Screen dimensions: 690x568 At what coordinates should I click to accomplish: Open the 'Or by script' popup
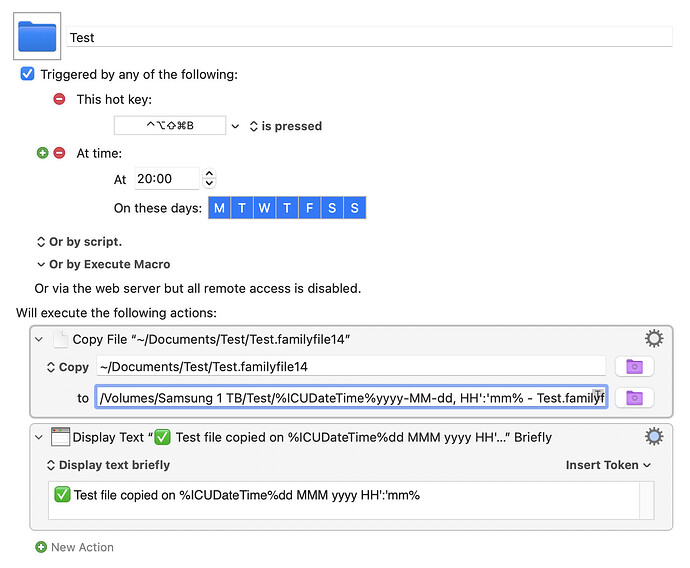79,242
